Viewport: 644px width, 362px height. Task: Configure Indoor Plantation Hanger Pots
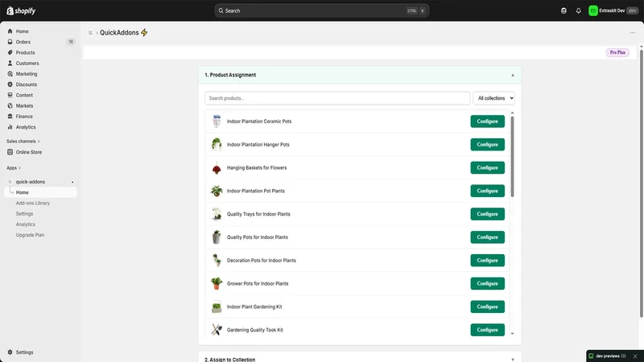[487, 145]
